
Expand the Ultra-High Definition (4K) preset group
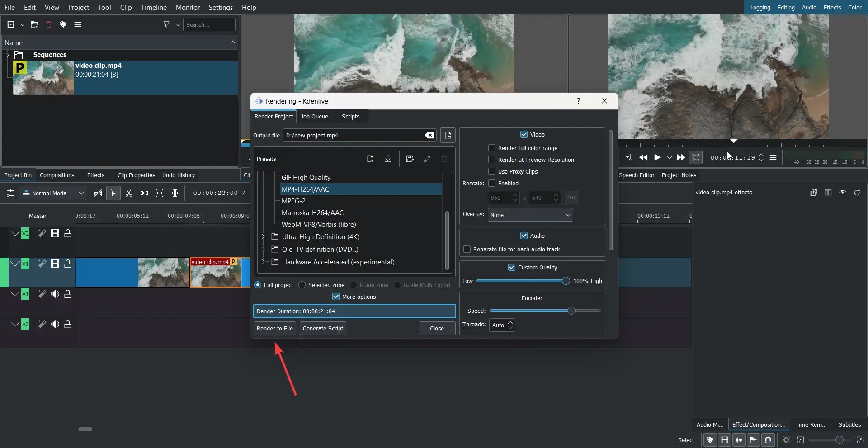(x=264, y=237)
